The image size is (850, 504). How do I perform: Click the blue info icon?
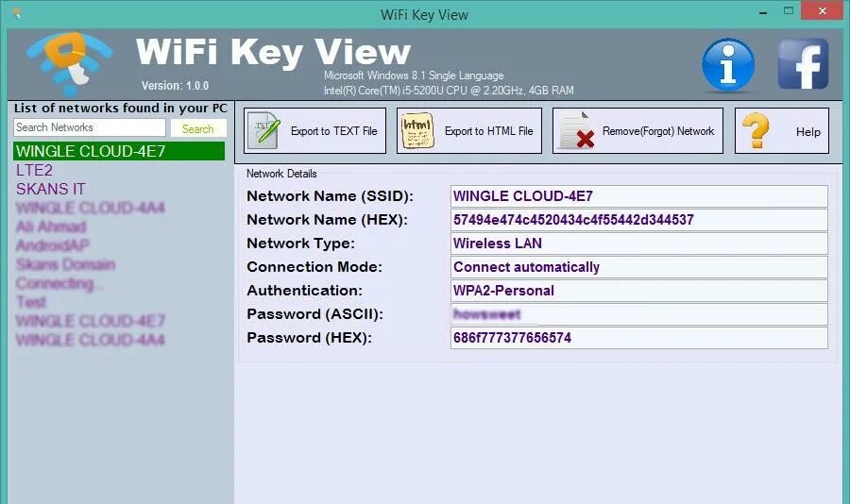click(728, 64)
